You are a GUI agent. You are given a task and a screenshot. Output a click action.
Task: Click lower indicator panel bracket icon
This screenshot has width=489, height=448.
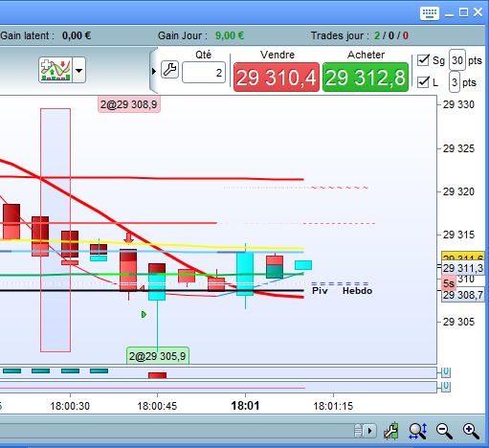tap(446, 387)
